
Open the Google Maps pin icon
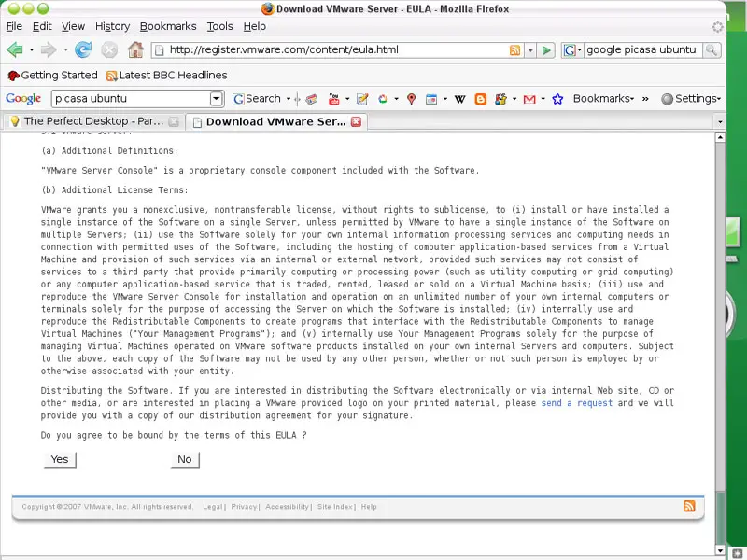pos(412,99)
